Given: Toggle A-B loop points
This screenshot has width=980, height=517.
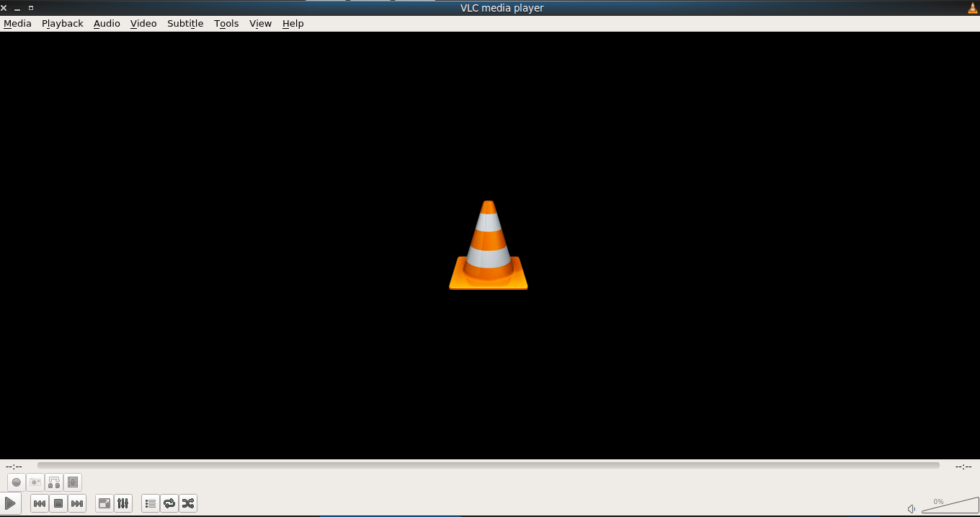Looking at the screenshot, I should 54,482.
